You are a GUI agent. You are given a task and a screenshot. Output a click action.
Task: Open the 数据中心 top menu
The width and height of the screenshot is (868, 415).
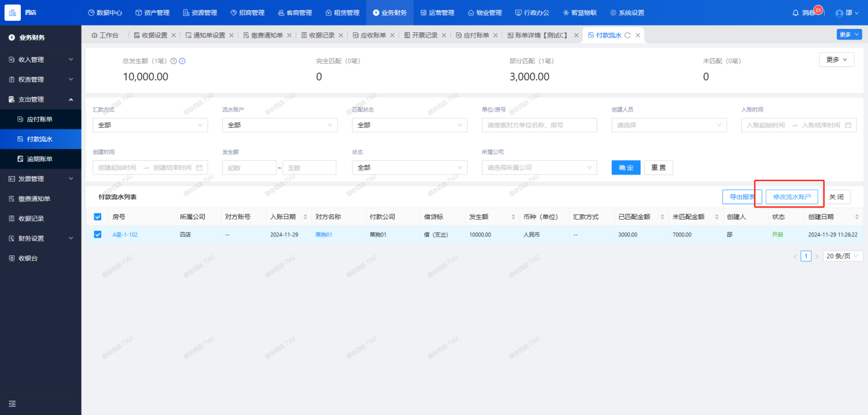pos(105,13)
